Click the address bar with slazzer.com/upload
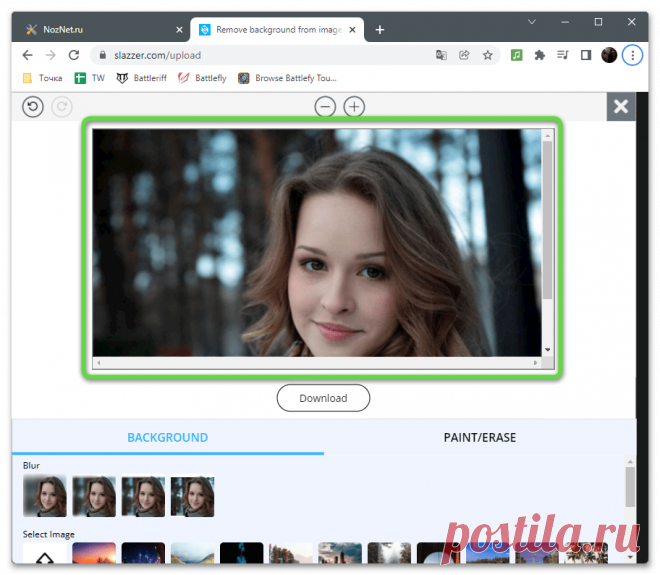 pyautogui.click(x=260, y=55)
